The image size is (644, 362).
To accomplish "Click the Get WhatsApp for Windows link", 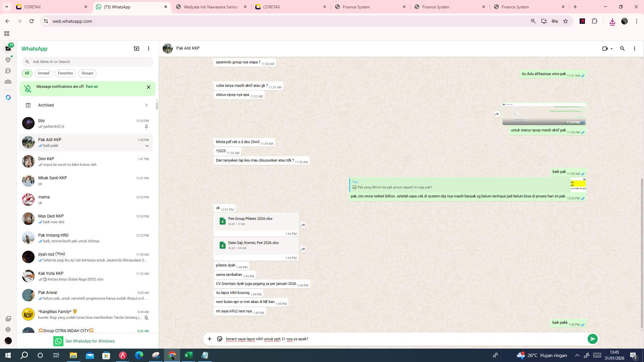I will 90,341.
